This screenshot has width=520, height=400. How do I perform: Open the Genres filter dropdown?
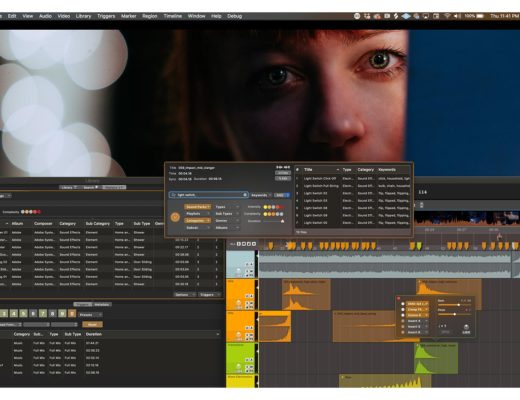pos(227,221)
